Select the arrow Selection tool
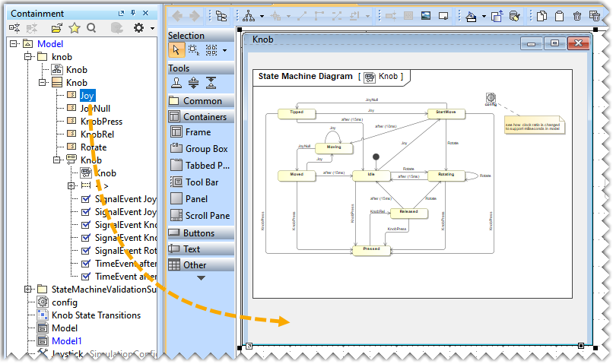This screenshot has width=613, height=364. pos(175,51)
